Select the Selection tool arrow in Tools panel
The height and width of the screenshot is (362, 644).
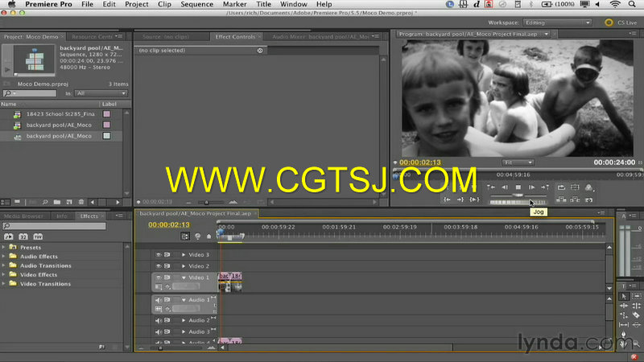pos(624,296)
